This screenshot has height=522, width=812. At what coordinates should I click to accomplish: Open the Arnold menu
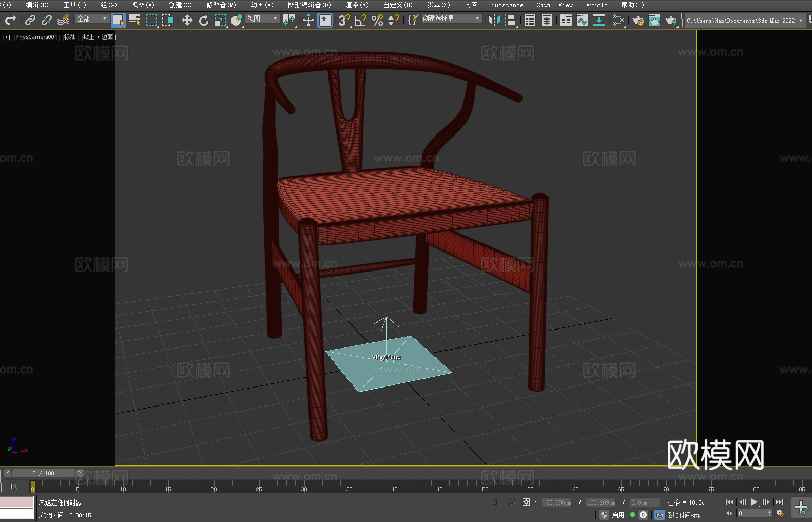597,5
